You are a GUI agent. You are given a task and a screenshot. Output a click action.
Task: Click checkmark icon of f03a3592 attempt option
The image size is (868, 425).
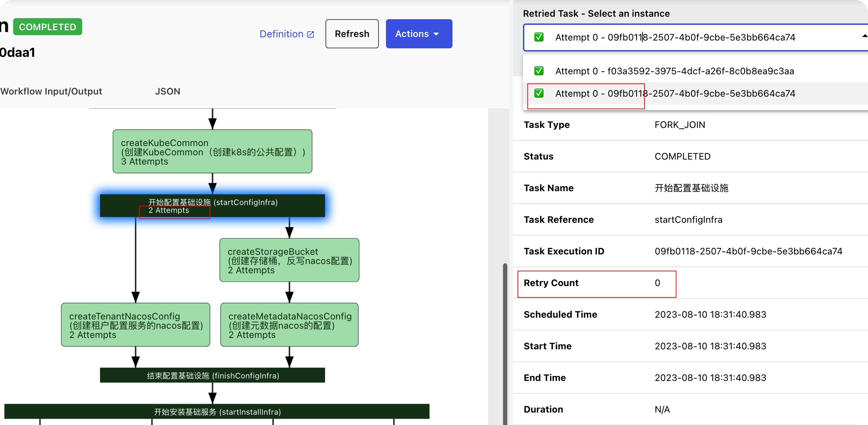click(539, 71)
